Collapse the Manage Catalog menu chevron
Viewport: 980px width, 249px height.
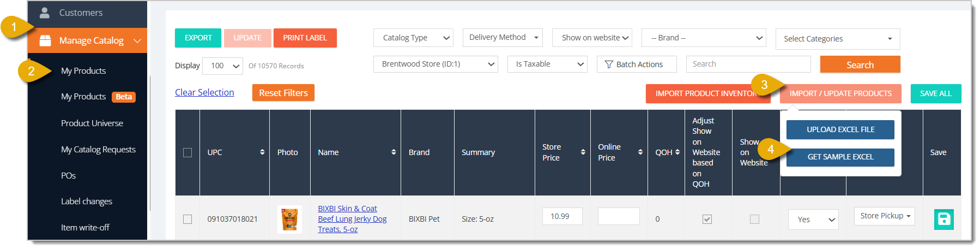pyautogui.click(x=137, y=41)
